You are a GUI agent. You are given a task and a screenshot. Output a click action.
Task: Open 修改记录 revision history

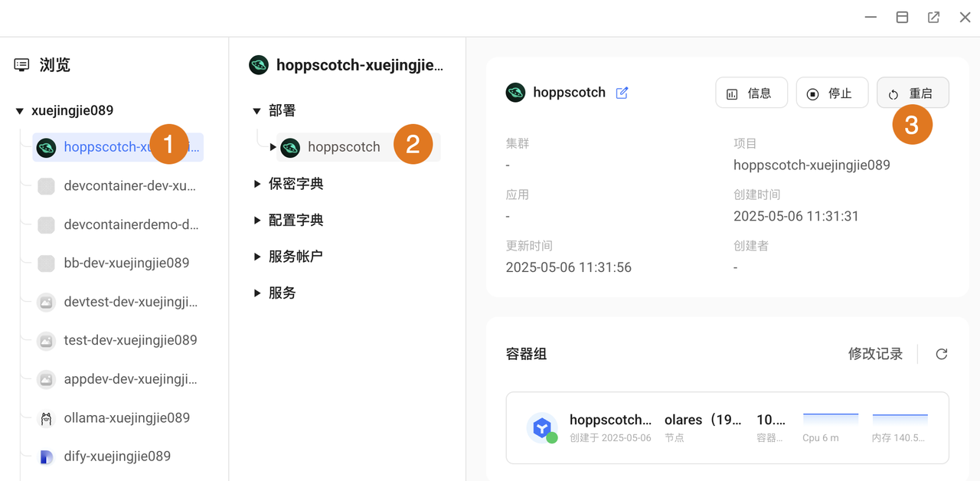tap(875, 354)
